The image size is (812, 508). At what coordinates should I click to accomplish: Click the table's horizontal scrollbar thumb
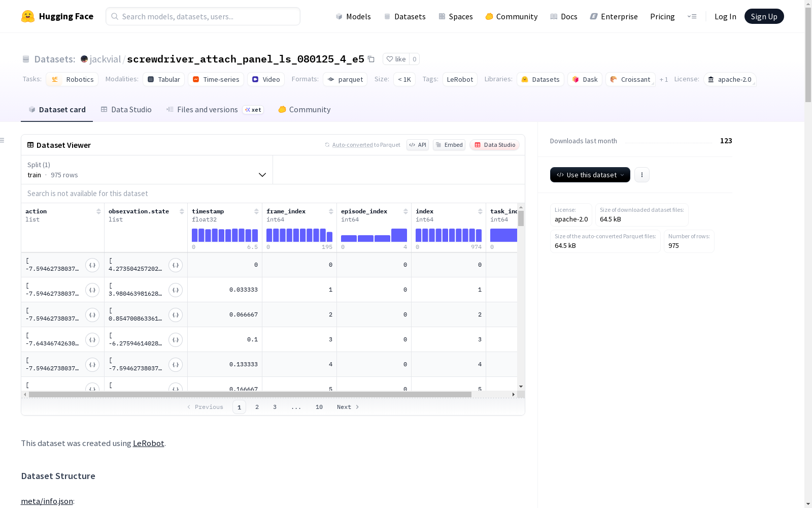click(250, 394)
